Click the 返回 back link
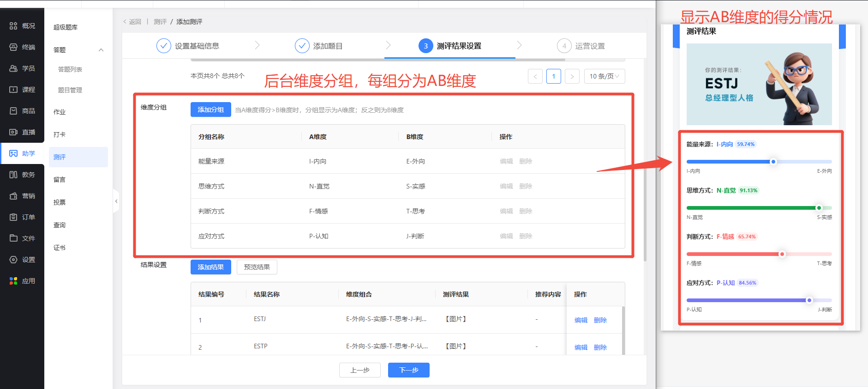The width and height of the screenshot is (868, 389). (132, 22)
